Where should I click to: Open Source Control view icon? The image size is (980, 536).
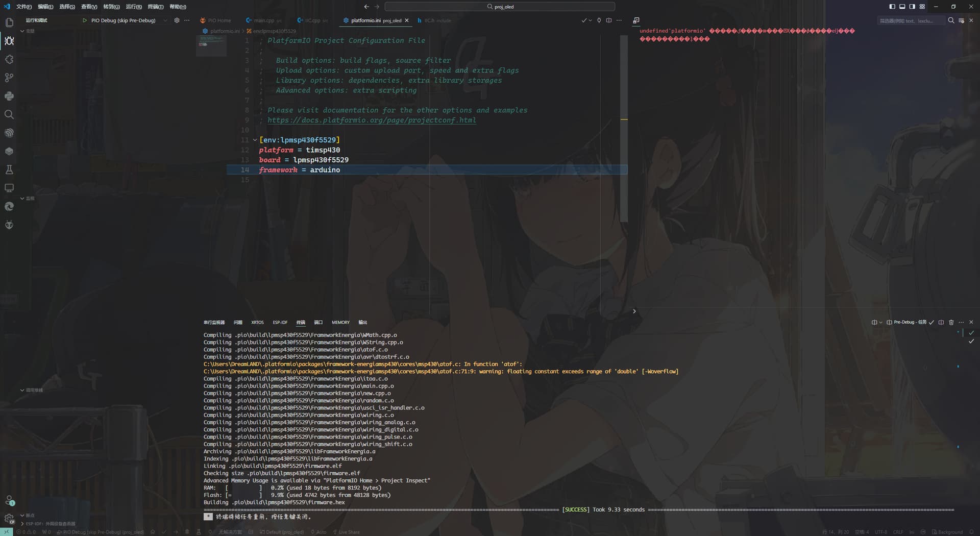[9, 78]
